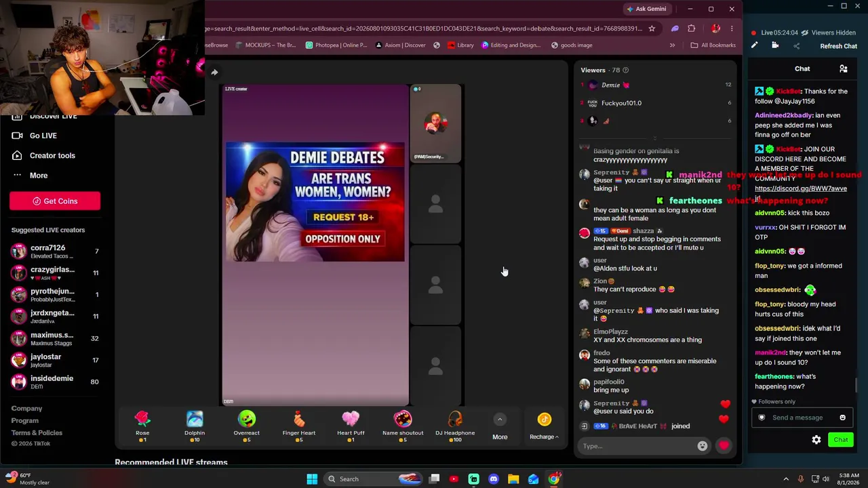The width and height of the screenshot is (868, 488).
Task: Open the chat users list icon
Action: (844, 68)
